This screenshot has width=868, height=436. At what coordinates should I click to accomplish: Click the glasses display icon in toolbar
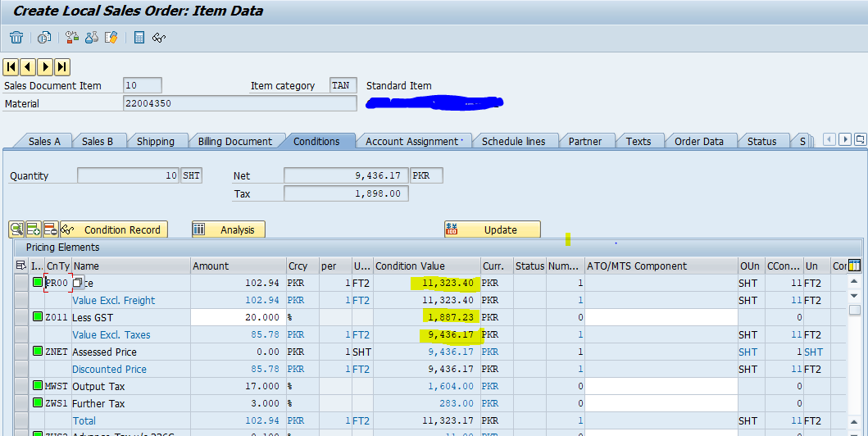point(159,37)
